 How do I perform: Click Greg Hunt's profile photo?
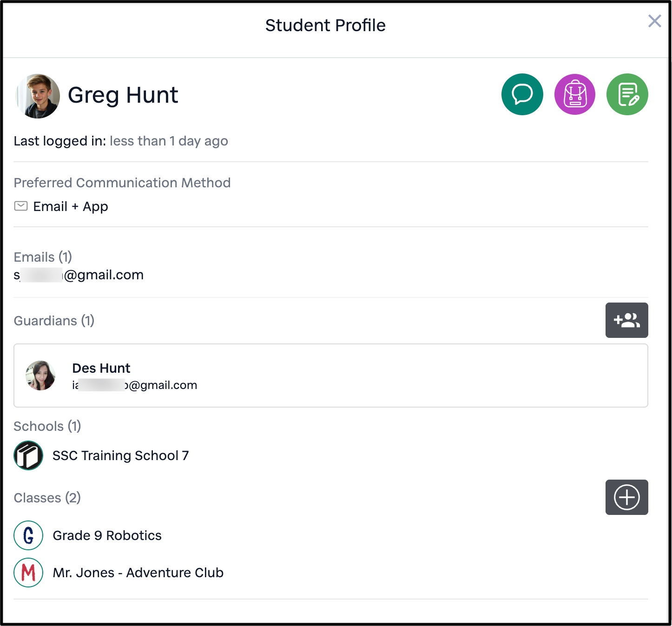(38, 96)
